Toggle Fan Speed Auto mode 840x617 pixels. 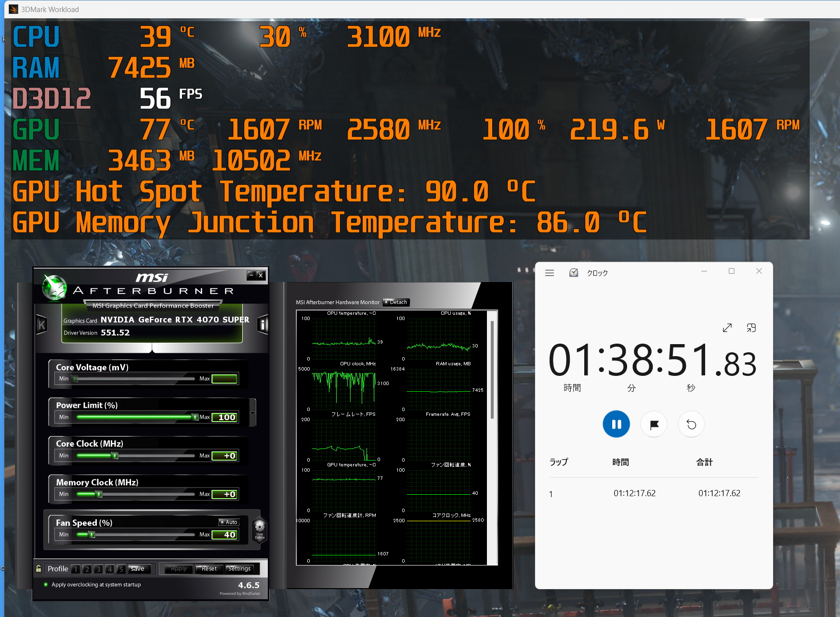[229, 522]
